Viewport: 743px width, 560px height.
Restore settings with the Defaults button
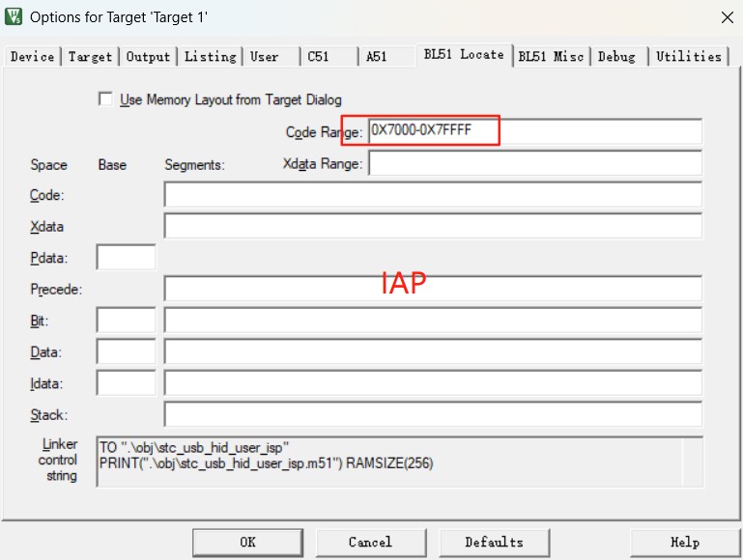[495, 543]
